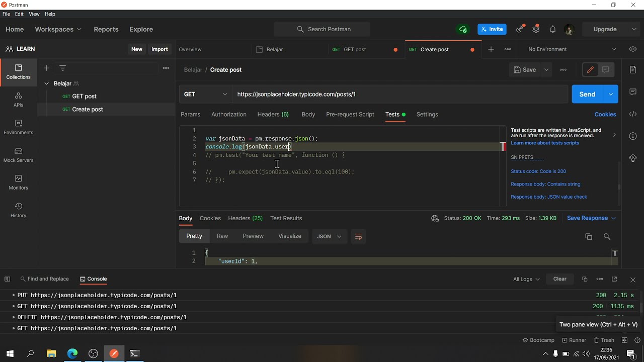The height and width of the screenshot is (362, 644).
Task: Click the request URL field
Action: (x=399, y=94)
